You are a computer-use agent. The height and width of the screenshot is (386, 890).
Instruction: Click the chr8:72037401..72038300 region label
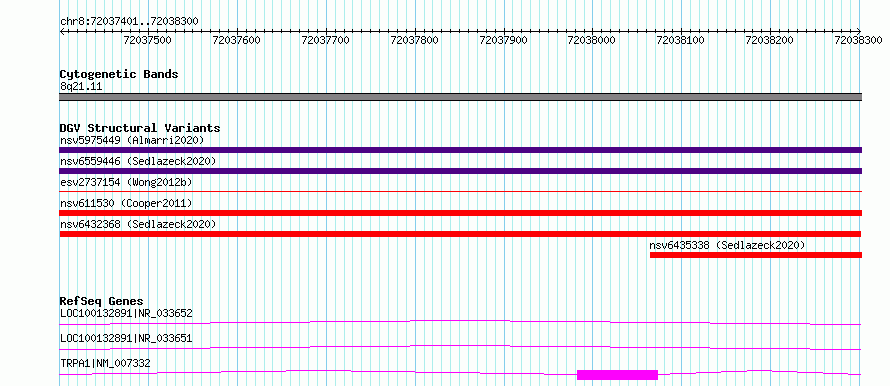tap(129, 21)
